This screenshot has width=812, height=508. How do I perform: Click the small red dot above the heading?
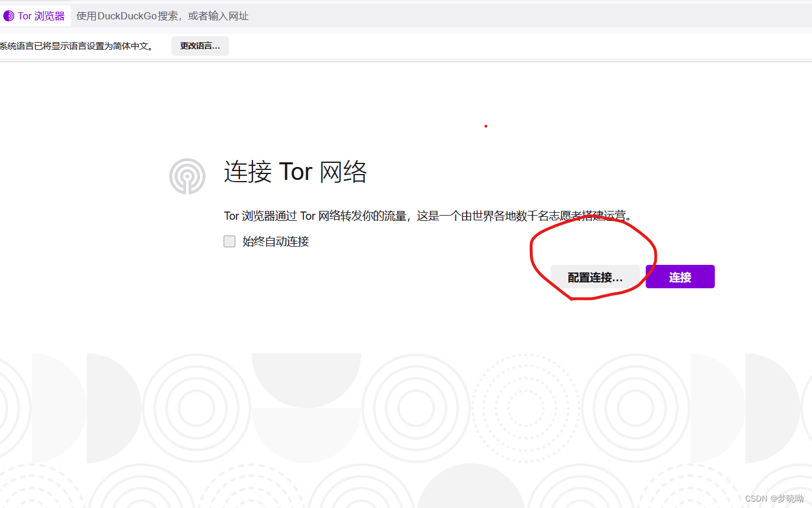(486, 126)
